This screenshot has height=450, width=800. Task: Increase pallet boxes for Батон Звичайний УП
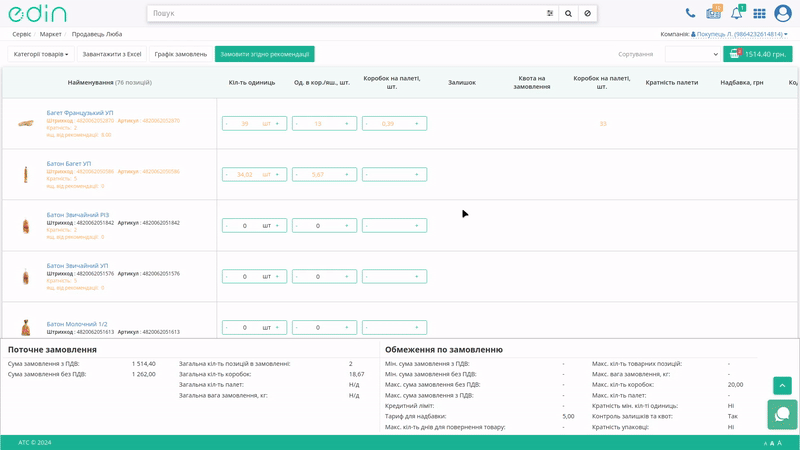coord(417,277)
